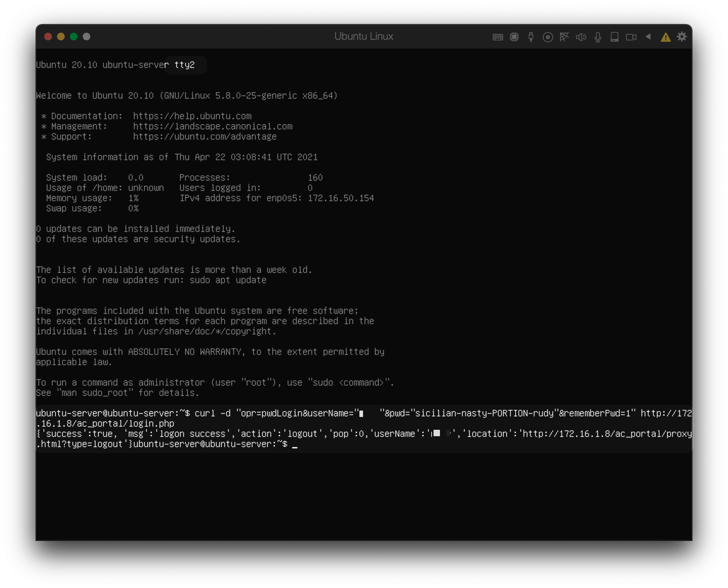728x588 pixels.
Task: Open the network spiderweb icon
Action: (x=564, y=37)
